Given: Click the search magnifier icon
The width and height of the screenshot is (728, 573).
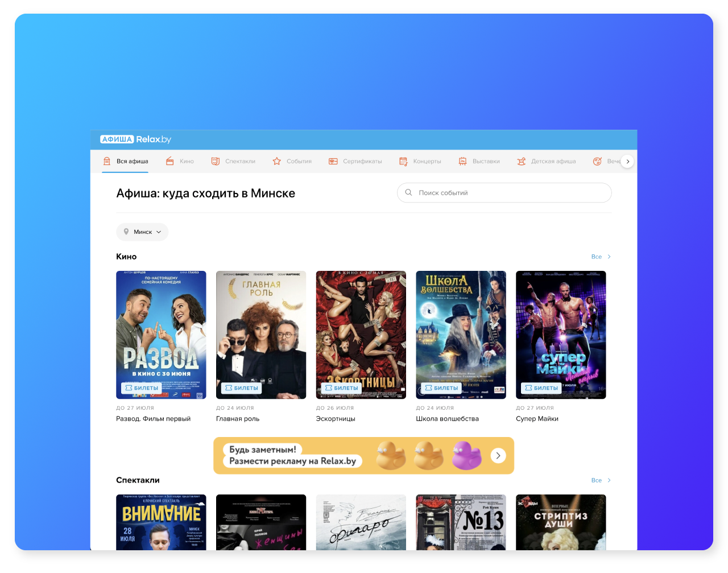Looking at the screenshot, I should [x=408, y=192].
